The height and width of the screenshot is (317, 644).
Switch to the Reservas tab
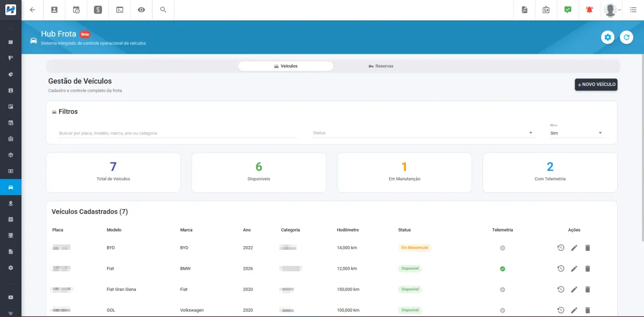point(381,66)
